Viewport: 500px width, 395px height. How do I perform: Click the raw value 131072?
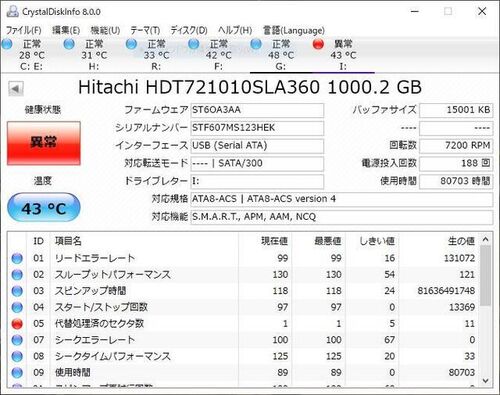pos(459,258)
